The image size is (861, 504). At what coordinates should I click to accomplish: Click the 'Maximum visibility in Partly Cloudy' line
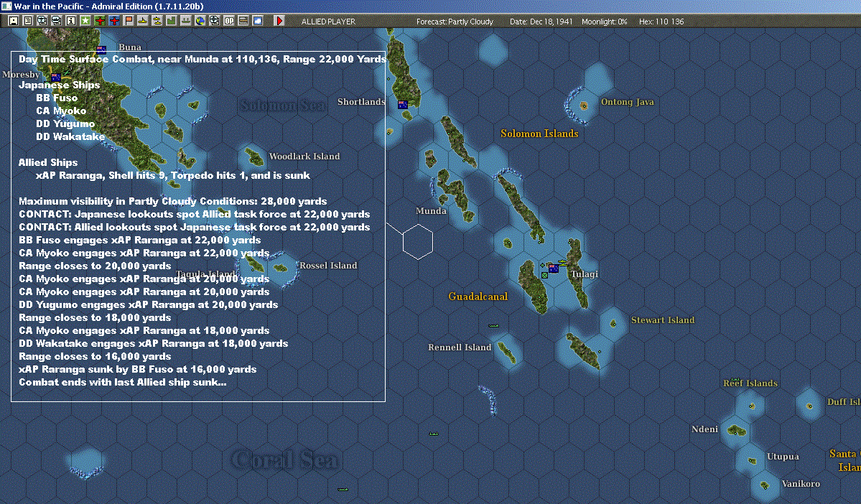click(172, 201)
